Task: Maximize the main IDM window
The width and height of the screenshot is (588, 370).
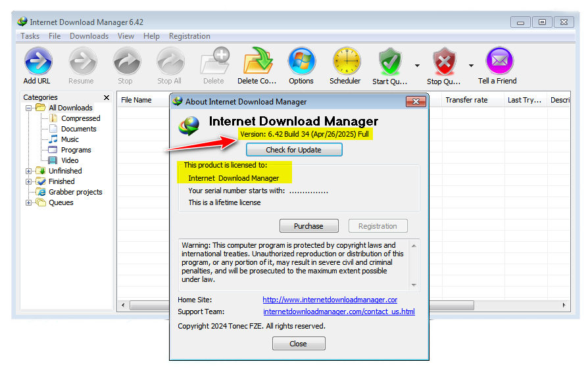Action: click(x=542, y=22)
